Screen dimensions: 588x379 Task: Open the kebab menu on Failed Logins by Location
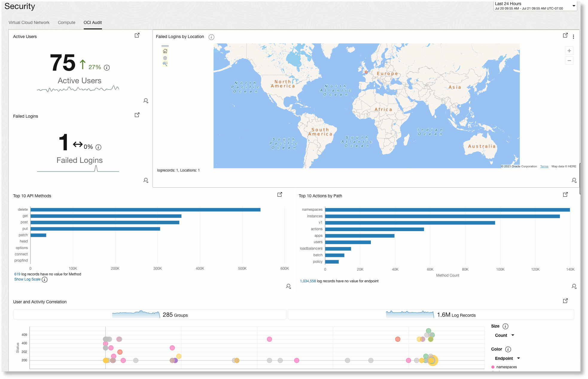pyautogui.click(x=573, y=37)
